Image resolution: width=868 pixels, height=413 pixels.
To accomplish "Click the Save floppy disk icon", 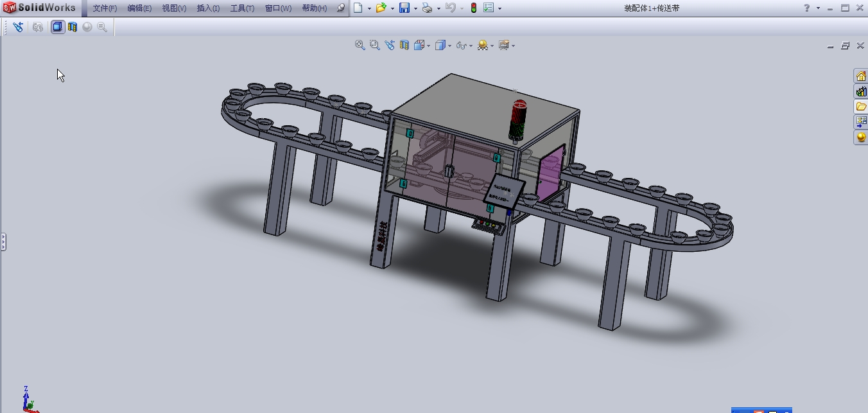I will tap(404, 8).
